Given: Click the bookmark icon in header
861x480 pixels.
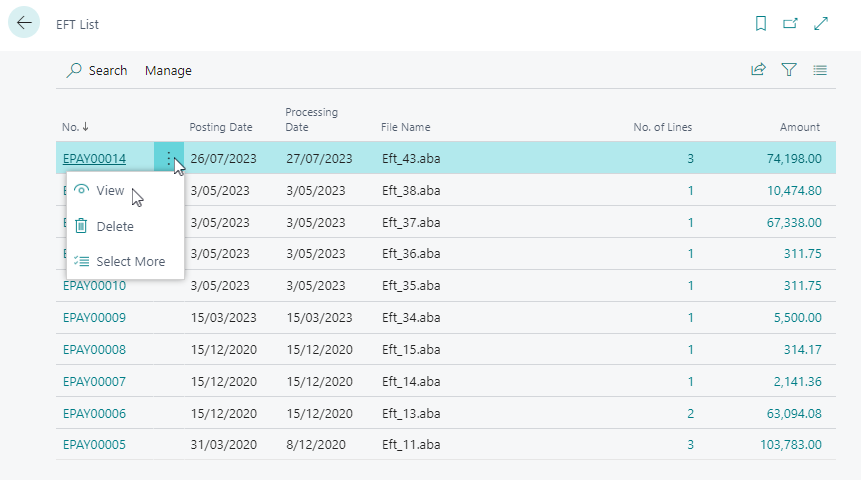Looking at the screenshot, I should [x=761, y=23].
